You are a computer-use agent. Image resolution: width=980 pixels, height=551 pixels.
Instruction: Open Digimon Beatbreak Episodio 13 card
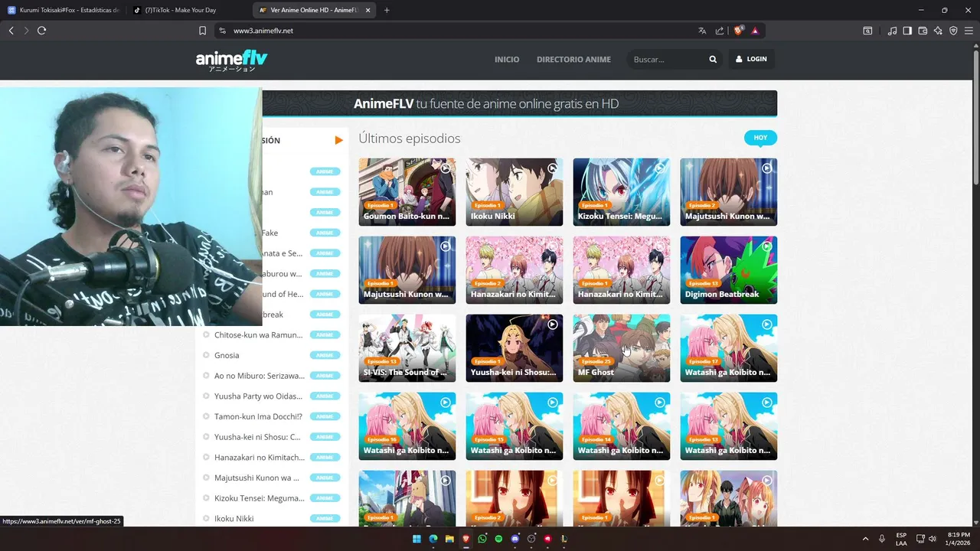pos(728,269)
